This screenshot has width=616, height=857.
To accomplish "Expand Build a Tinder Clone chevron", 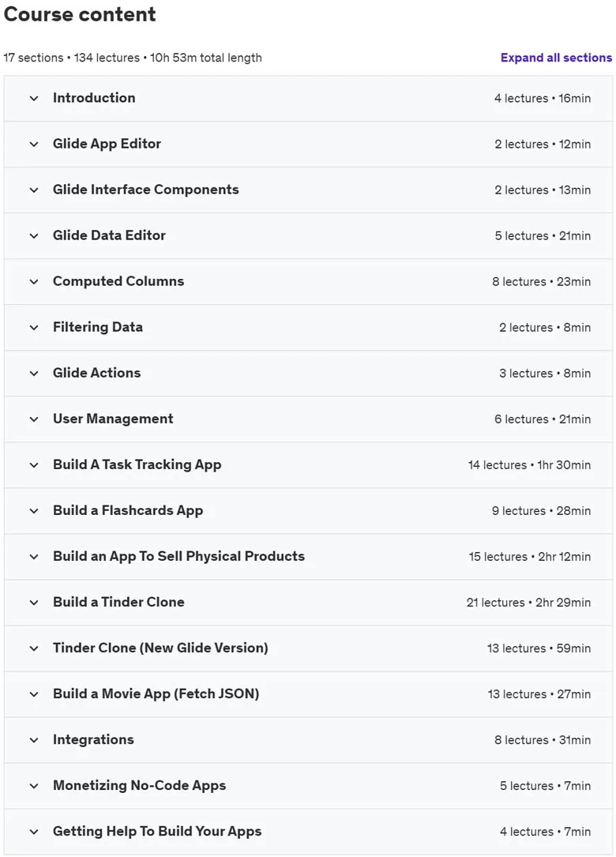I will point(34,603).
